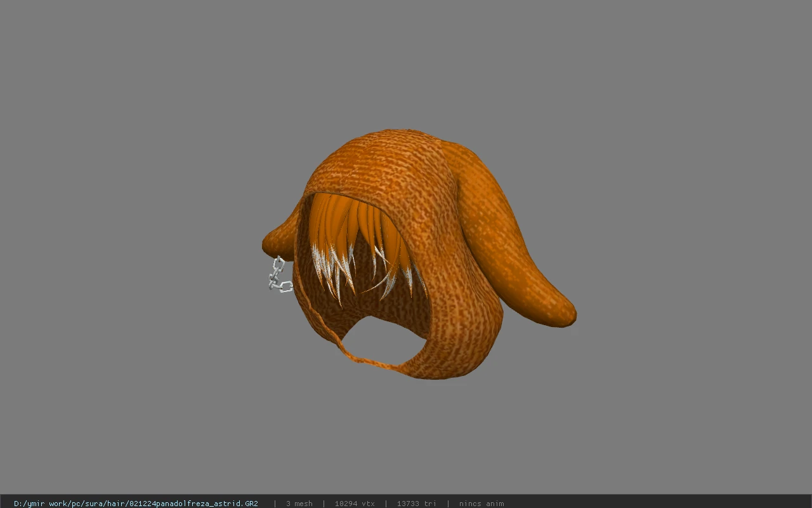Click the silver chain on the hood
This screenshot has width=812, height=508.
[279, 274]
